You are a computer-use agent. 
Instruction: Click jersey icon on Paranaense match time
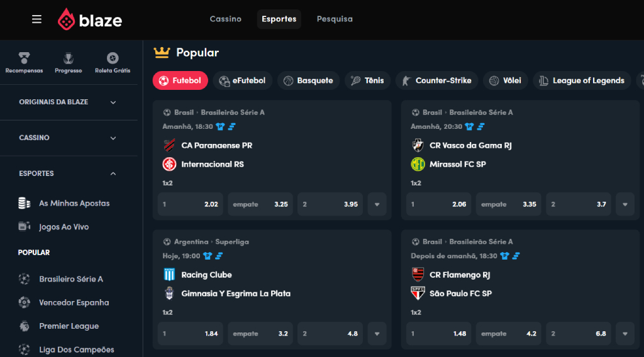220,126
